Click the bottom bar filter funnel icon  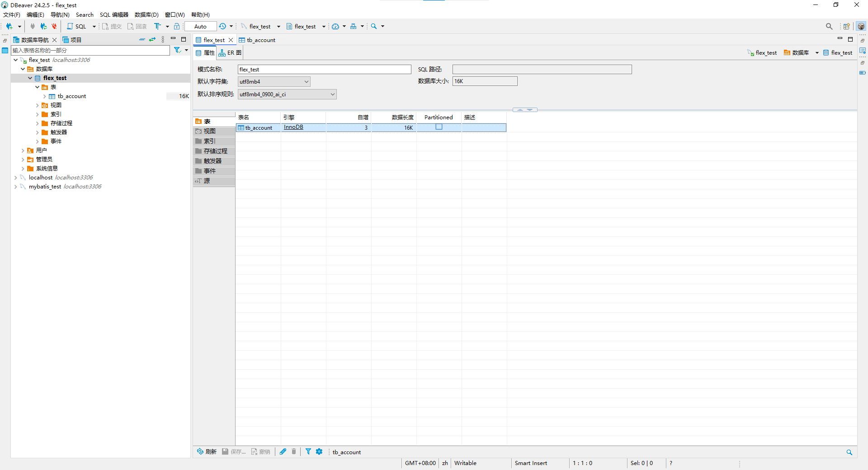pos(308,451)
